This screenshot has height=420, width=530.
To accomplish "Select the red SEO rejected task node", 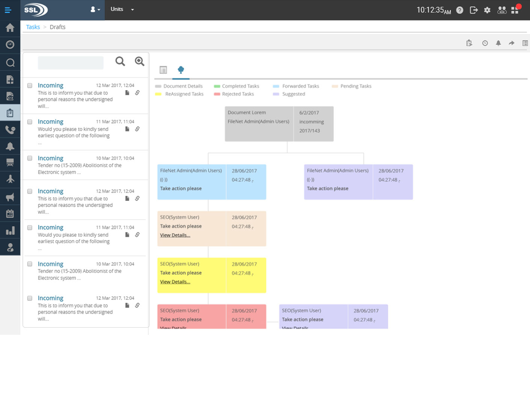I will 211,317.
